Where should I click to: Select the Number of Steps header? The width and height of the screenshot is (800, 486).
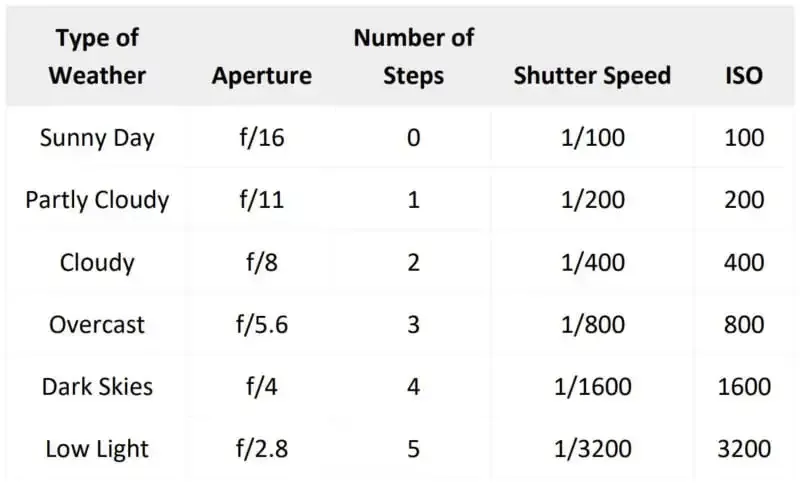coord(413,56)
